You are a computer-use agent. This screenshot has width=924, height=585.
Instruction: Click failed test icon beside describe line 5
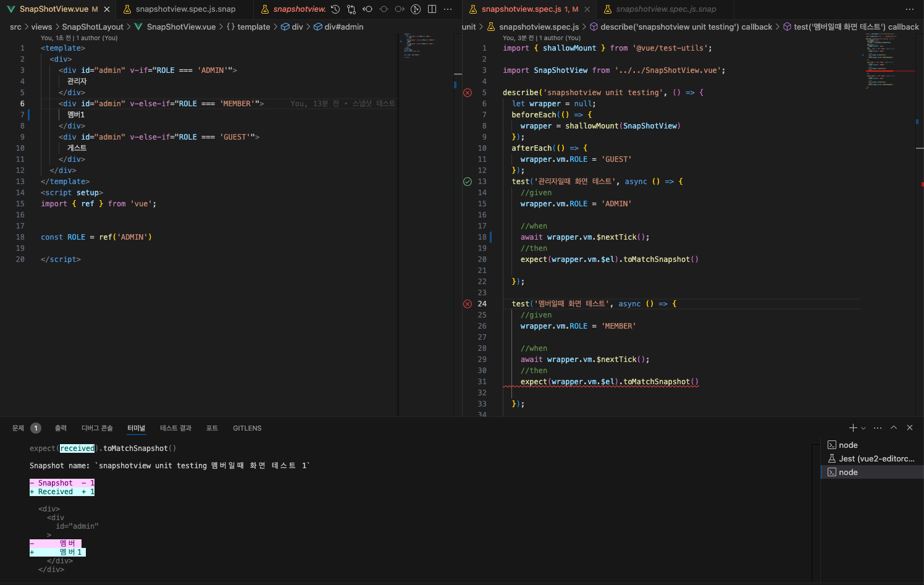(x=468, y=93)
